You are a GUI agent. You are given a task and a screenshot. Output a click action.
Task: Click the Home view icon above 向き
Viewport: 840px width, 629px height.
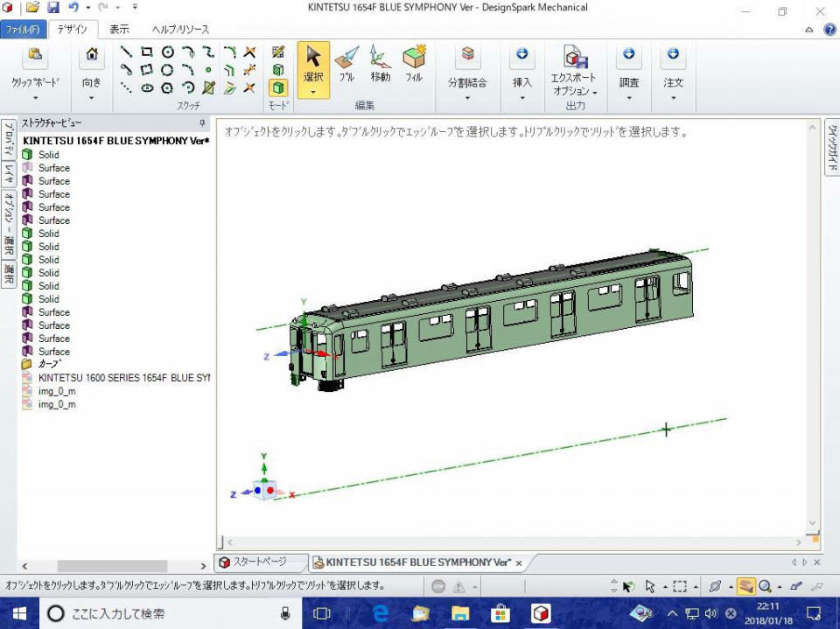pos(92,54)
